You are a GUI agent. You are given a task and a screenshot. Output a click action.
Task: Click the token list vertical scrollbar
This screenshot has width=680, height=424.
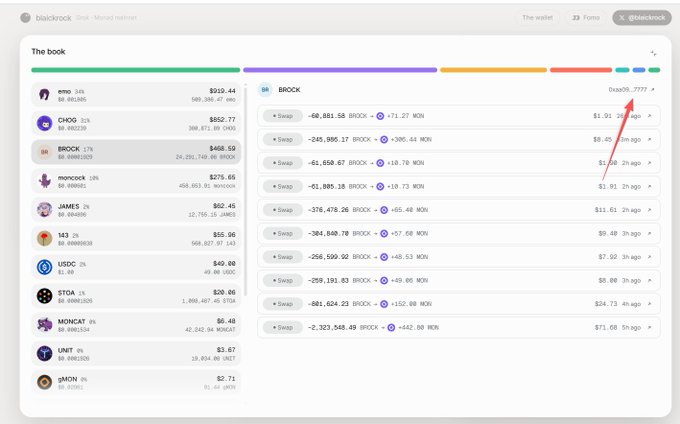245,191
